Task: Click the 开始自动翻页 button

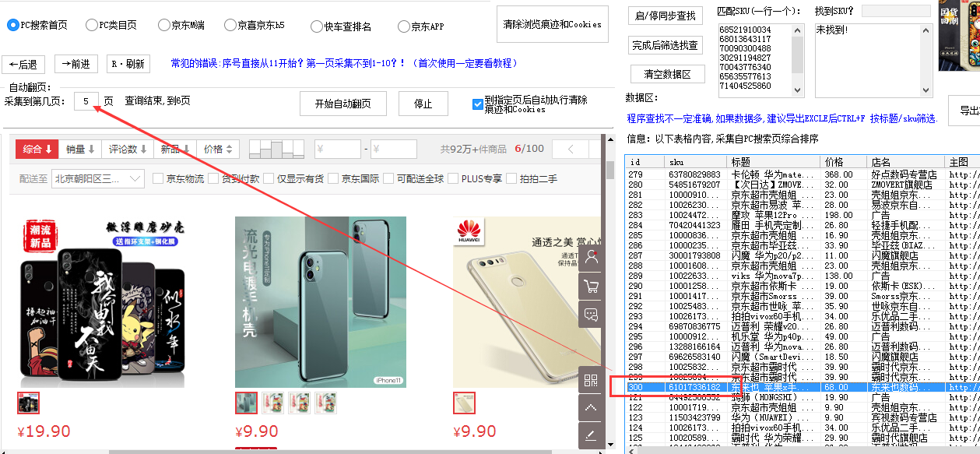Action: tap(342, 104)
